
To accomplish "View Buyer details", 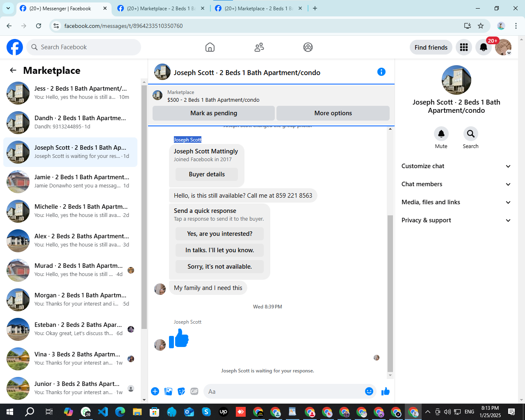I will pos(207,174).
